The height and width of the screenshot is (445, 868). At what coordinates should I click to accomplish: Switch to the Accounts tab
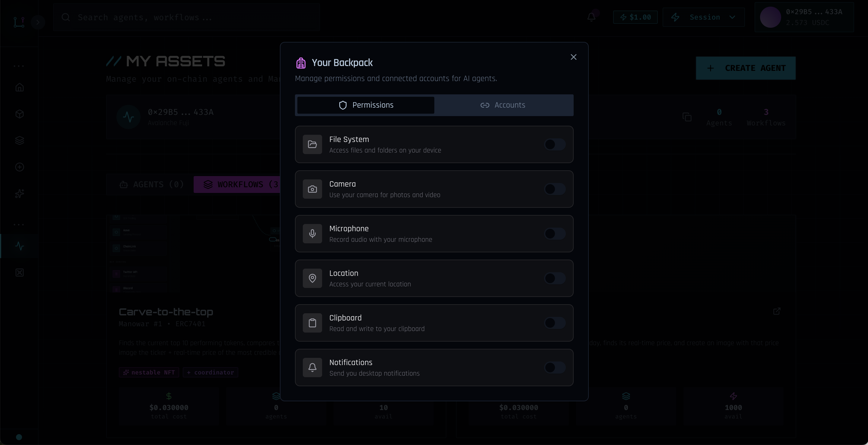(503, 105)
